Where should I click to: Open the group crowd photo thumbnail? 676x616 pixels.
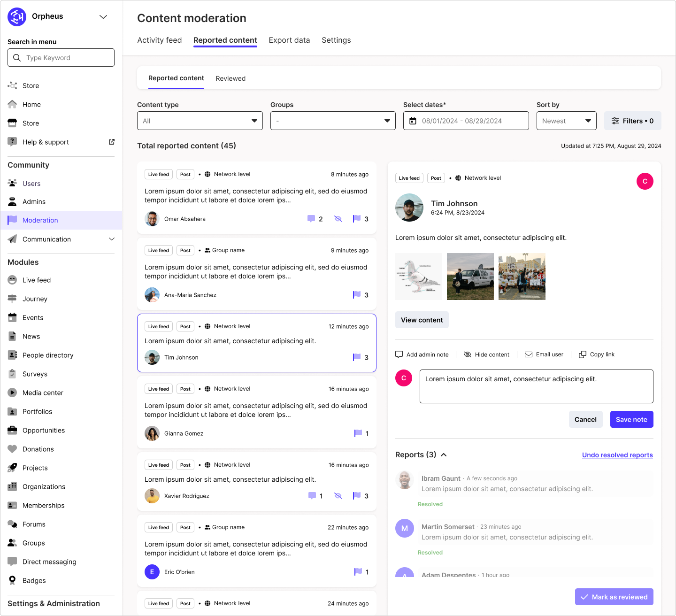[x=522, y=277]
